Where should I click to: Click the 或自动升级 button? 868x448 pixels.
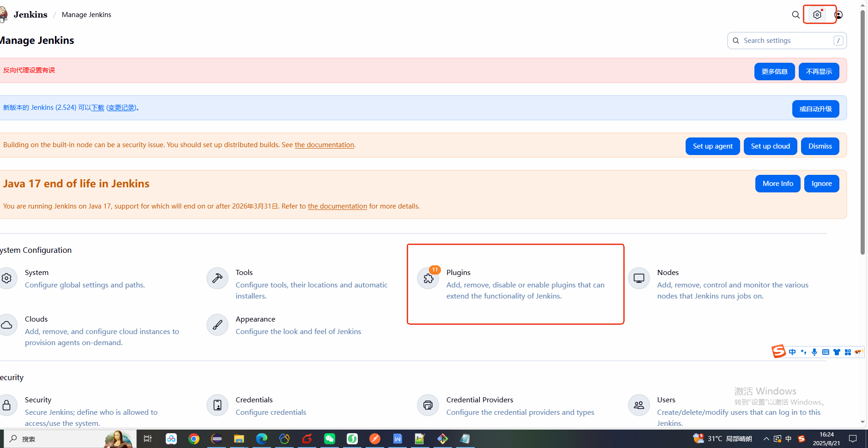coord(815,109)
